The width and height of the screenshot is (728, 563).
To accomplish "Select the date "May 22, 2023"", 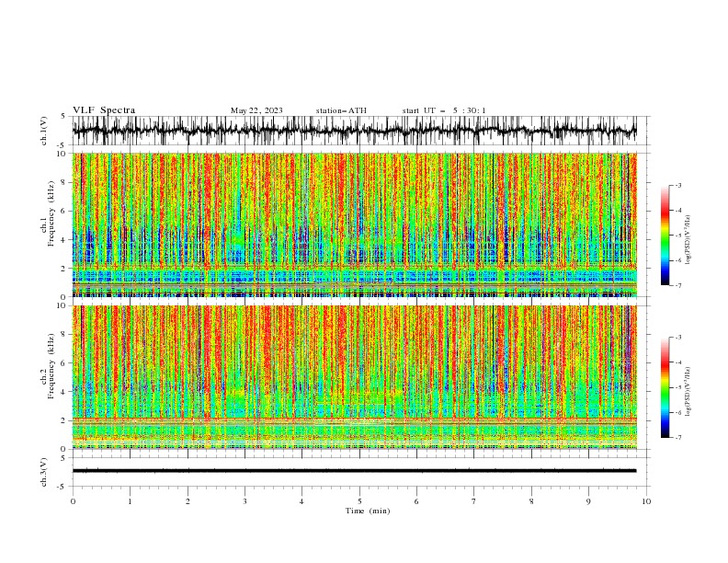I will [256, 110].
